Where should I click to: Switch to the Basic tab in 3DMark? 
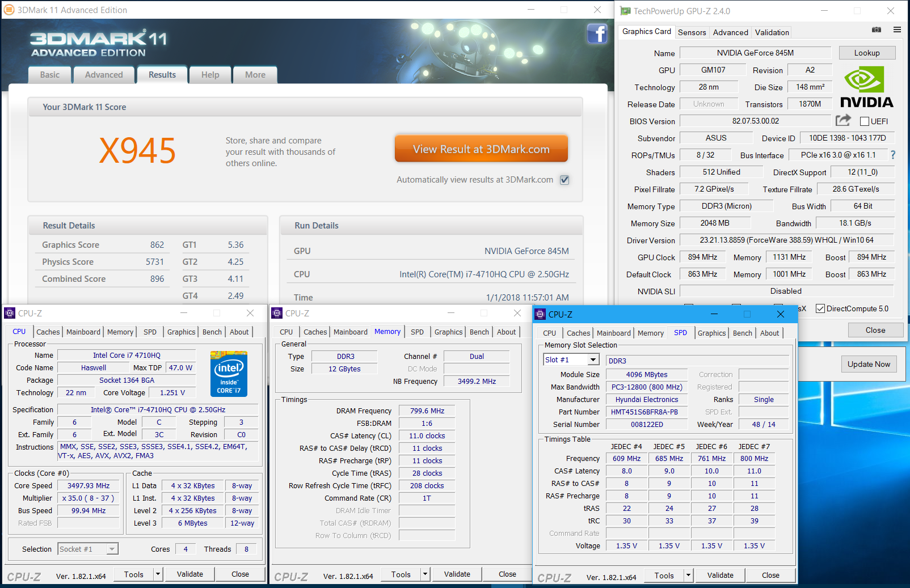(50, 75)
